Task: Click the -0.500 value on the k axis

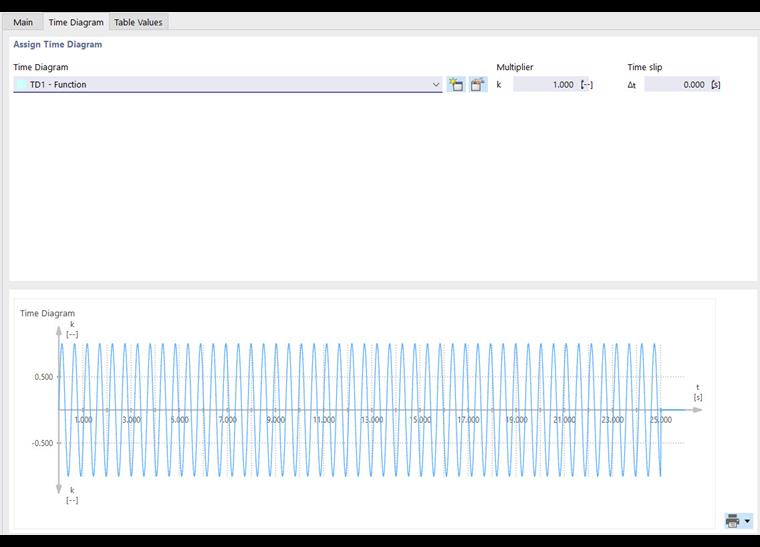Action: (42, 443)
